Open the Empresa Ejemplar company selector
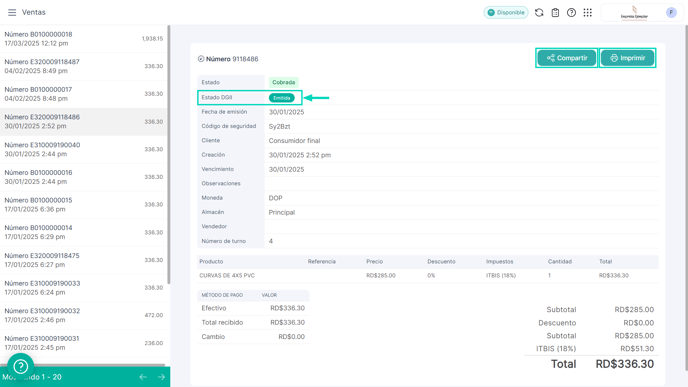Image resolution: width=688 pixels, height=387 pixels. click(x=634, y=13)
